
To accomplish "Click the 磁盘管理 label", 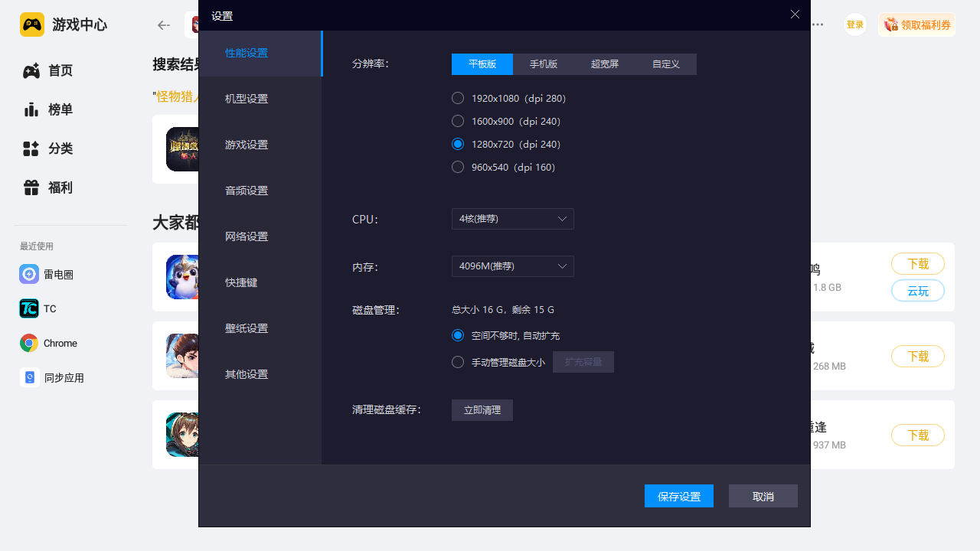I will coord(376,310).
